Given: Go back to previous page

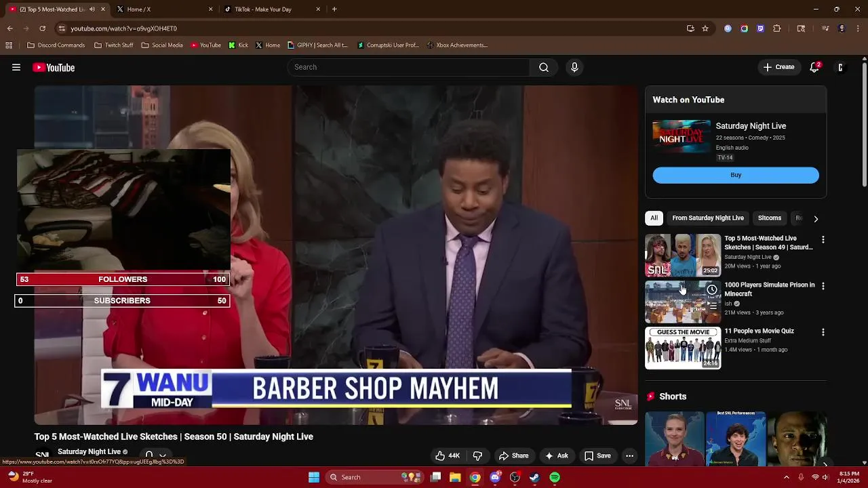Looking at the screenshot, I should click(x=9, y=28).
